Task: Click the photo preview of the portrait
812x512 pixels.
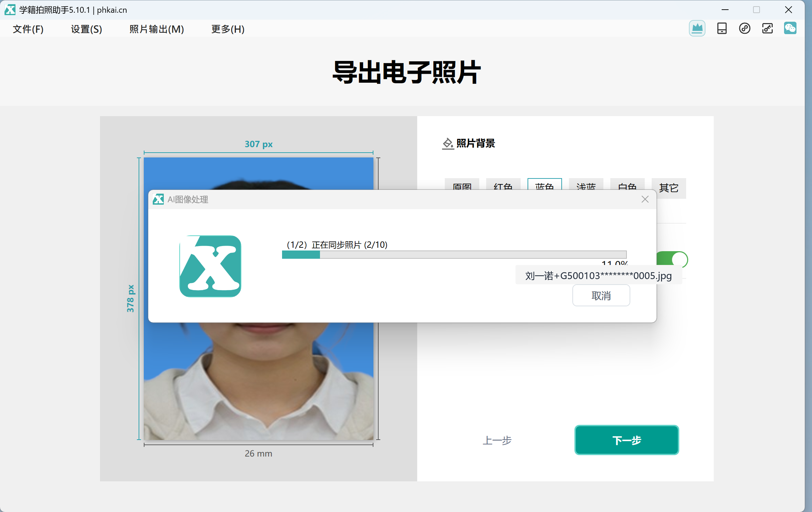Action: (x=258, y=381)
